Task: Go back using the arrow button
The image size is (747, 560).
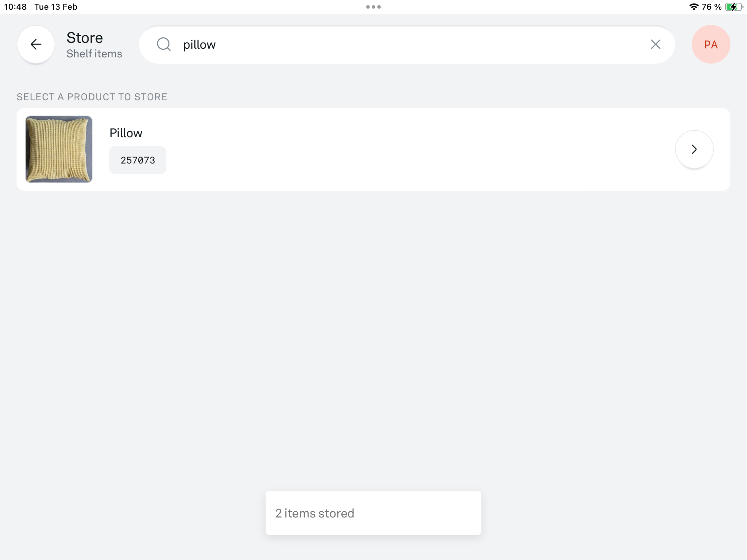Action: coord(36,44)
